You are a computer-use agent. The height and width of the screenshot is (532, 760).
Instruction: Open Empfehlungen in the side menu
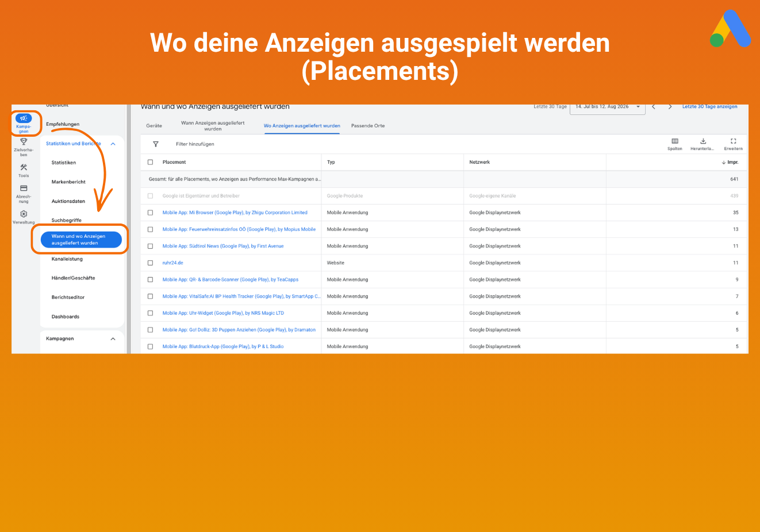[63, 124]
